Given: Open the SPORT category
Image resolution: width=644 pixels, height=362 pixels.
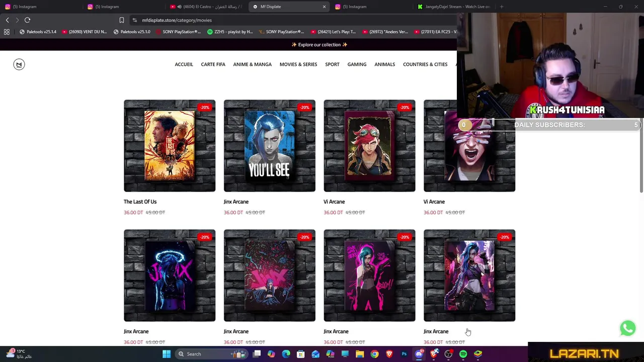Looking at the screenshot, I should pyautogui.click(x=332, y=64).
